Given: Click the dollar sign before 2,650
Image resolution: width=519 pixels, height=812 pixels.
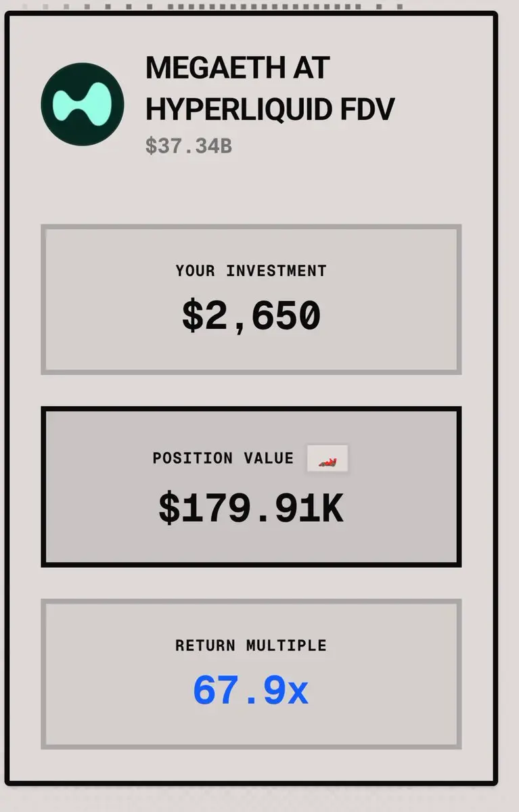Looking at the screenshot, I should point(193,316).
